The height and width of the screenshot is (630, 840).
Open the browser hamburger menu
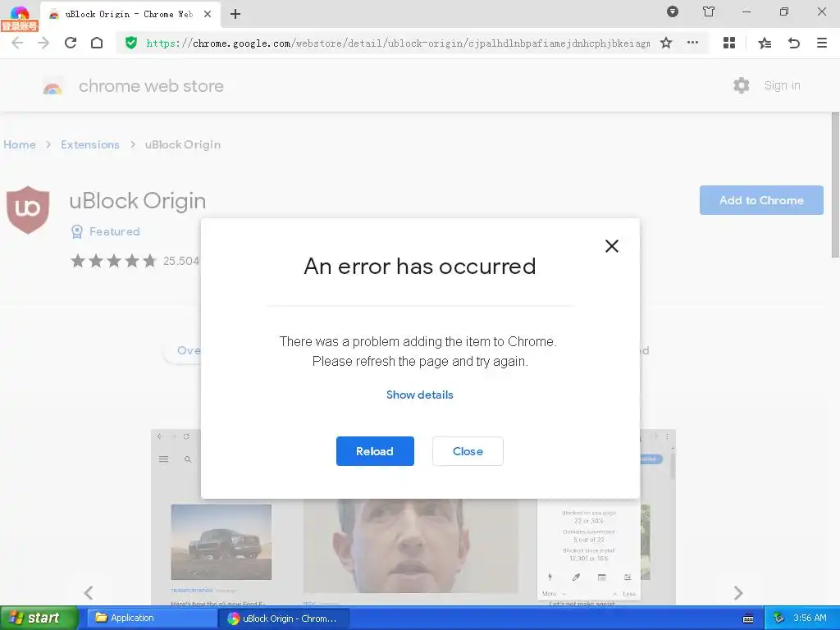(x=822, y=43)
